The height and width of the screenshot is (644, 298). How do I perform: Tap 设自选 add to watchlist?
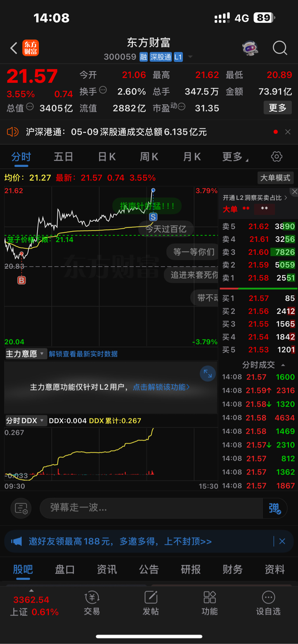[x=268, y=603]
